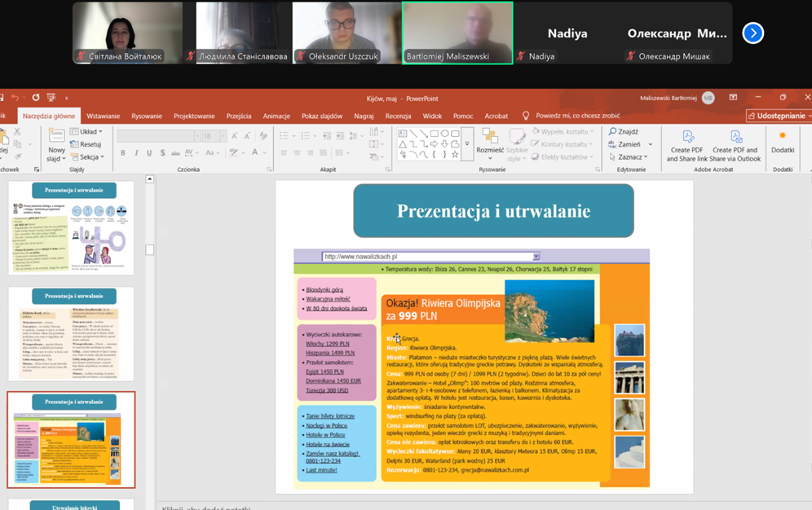The width and height of the screenshot is (812, 510).
Task: Toggle underline formatting
Action: [x=149, y=152]
